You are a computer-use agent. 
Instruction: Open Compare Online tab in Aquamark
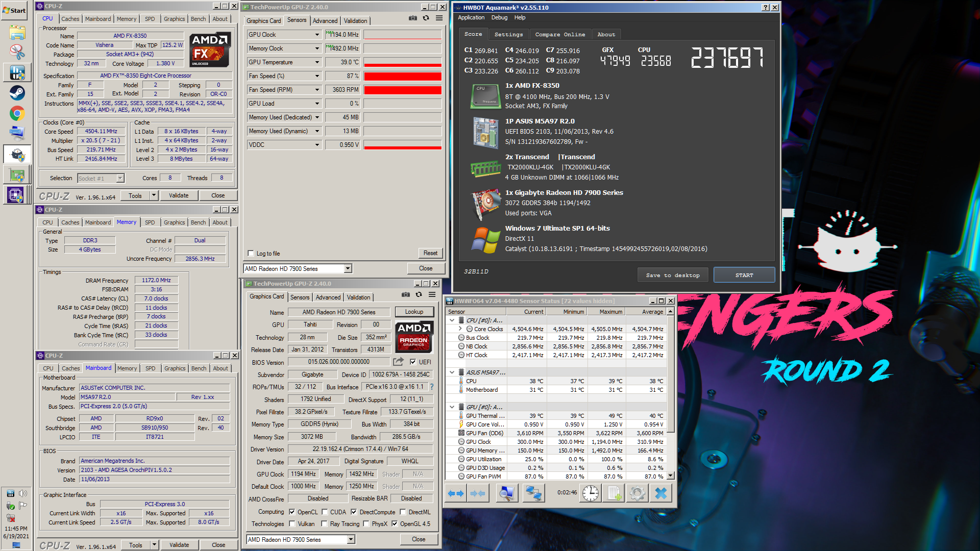pyautogui.click(x=560, y=34)
